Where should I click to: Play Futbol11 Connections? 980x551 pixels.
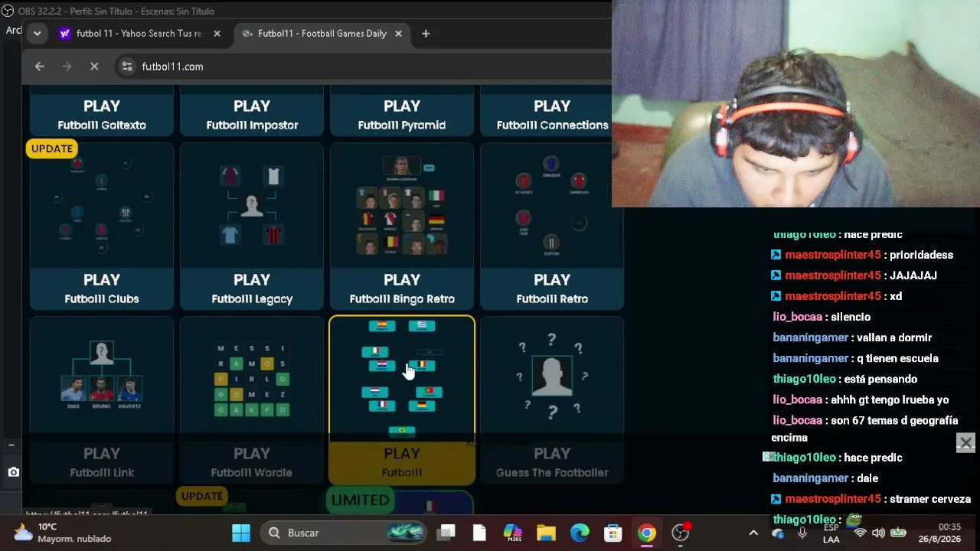tap(552, 114)
